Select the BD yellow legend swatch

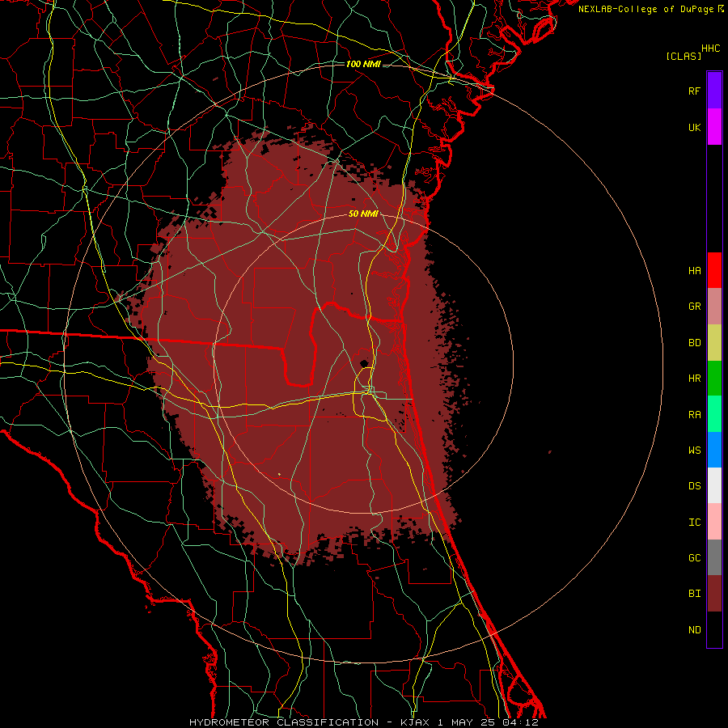pyautogui.click(x=714, y=342)
